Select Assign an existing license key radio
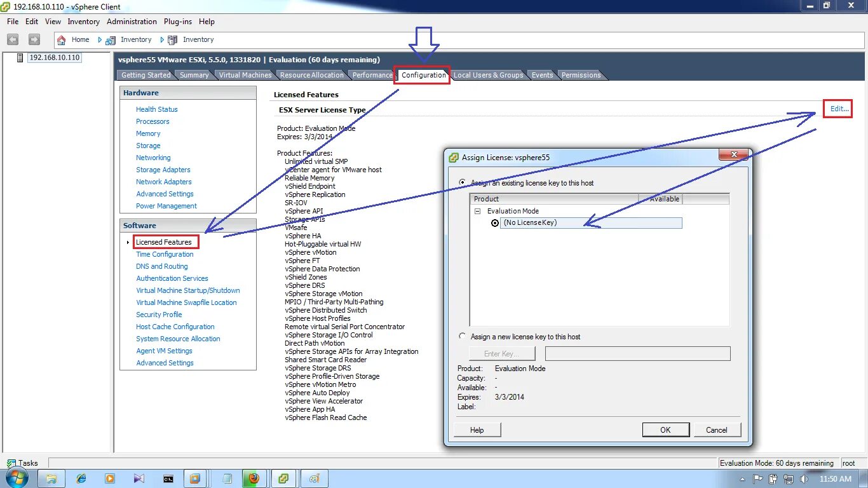The width and height of the screenshot is (868, 488). (462, 182)
